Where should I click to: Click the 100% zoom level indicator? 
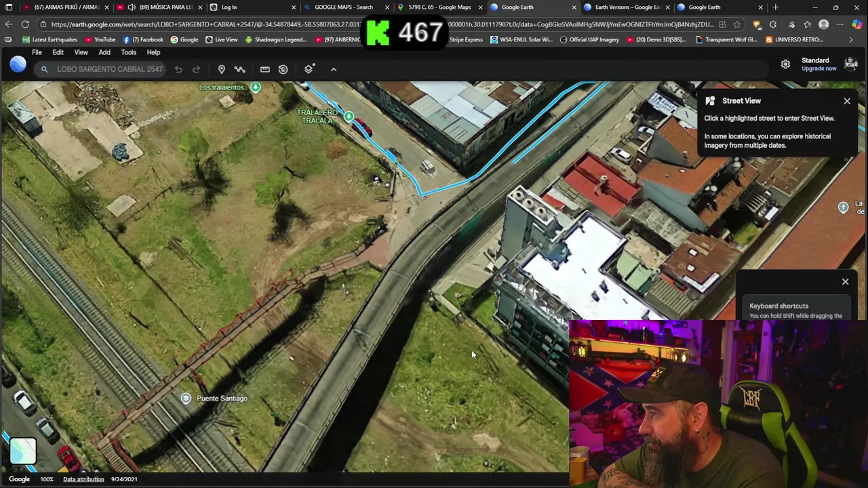tap(47, 479)
